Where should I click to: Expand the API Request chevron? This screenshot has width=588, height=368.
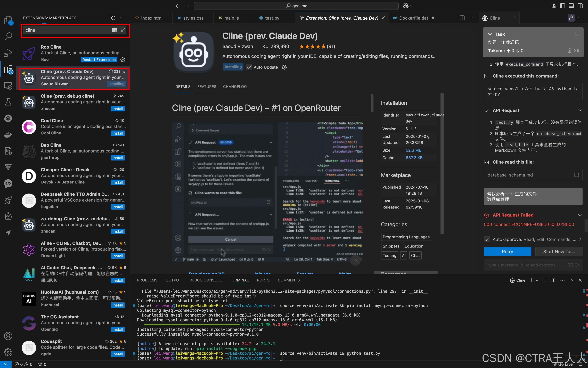pyautogui.click(x=580, y=111)
